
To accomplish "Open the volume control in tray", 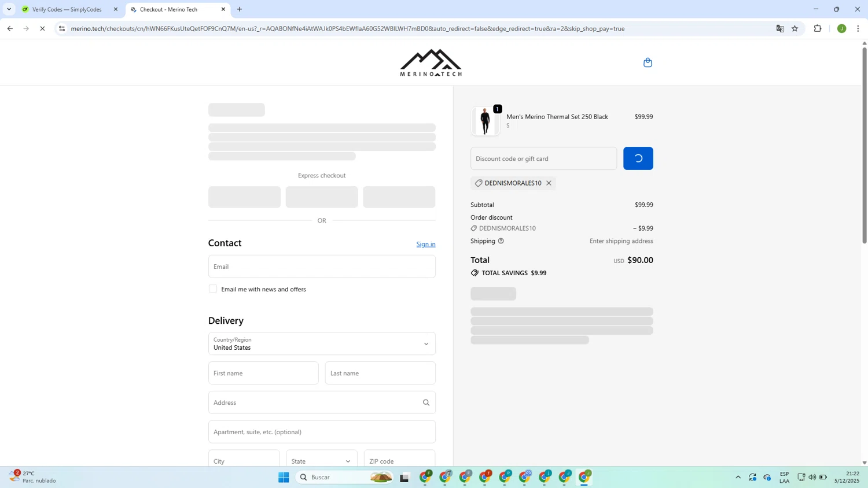I will 812,477.
